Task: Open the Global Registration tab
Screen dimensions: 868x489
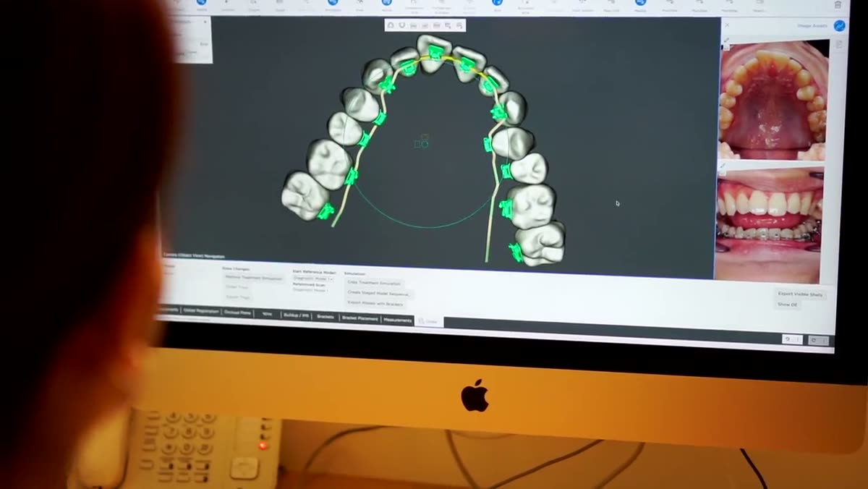Action: click(x=201, y=311)
